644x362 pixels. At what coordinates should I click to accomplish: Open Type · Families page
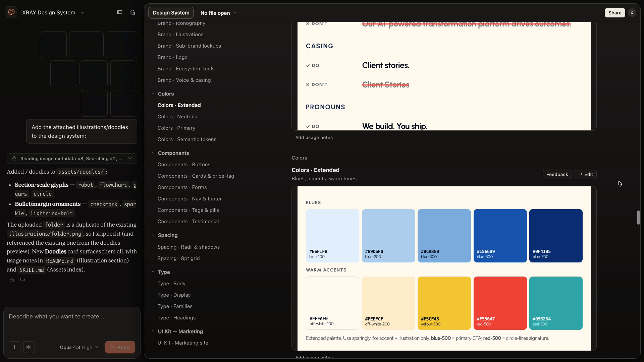coord(175,306)
